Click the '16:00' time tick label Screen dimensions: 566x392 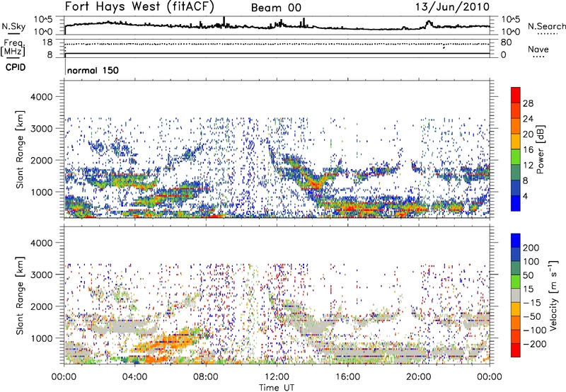[x=347, y=377]
